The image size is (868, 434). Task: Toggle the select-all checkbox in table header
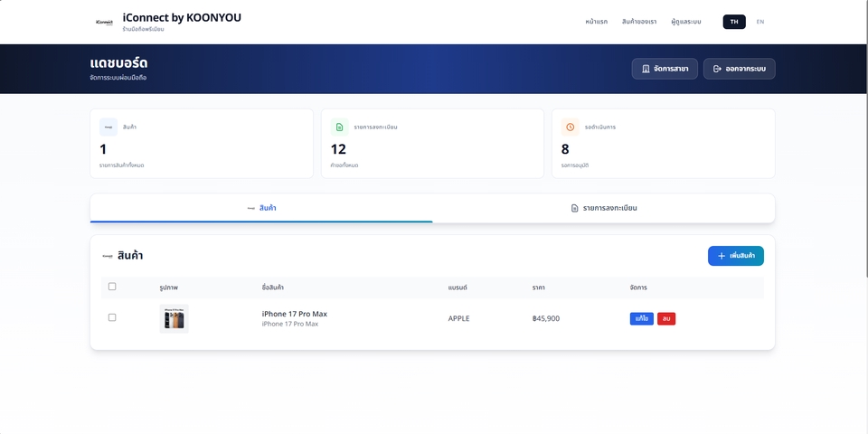(112, 287)
